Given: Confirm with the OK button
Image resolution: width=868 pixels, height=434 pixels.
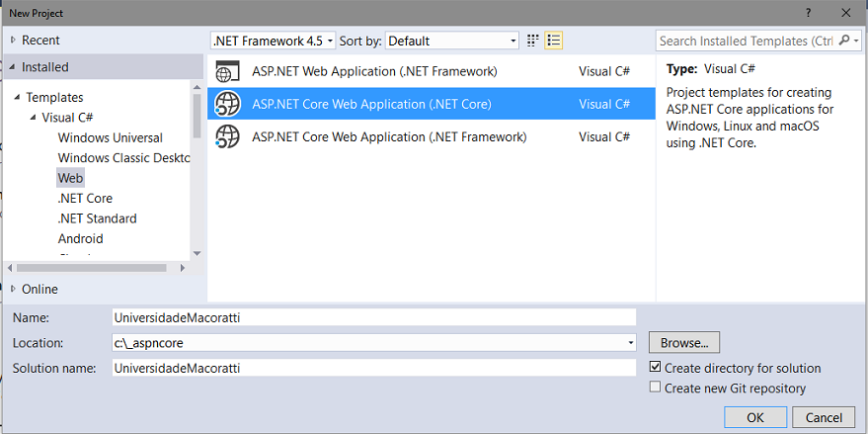Looking at the screenshot, I should pos(755,417).
